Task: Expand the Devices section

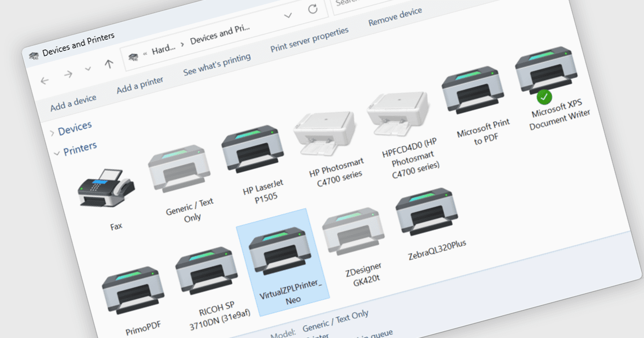Action: tap(52, 132)
